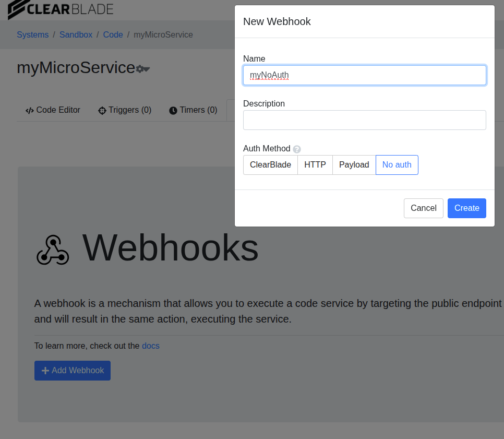The image size is (504, 439).
Task: Click the Add Webhook button
Action: pyautogui.click(x=73, y=371)
